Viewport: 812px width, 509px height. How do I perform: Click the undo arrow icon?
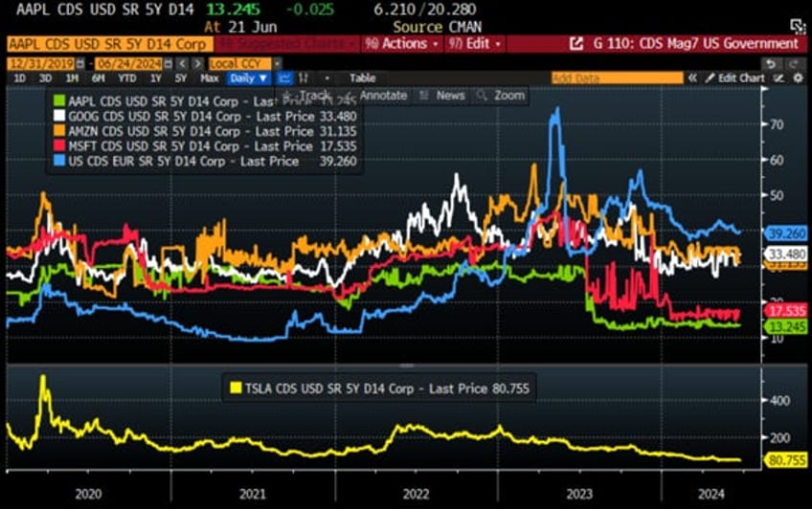tap(771, 63)
